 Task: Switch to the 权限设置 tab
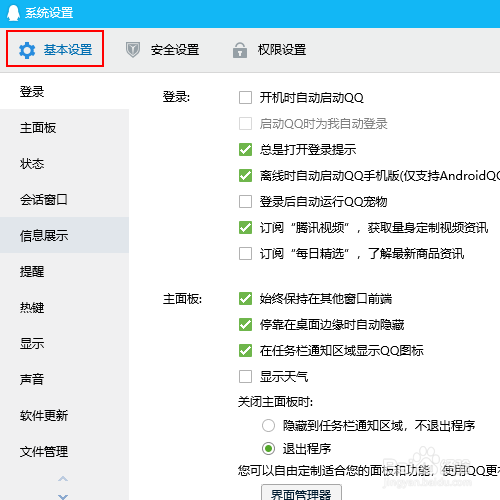tap(269, 50)
